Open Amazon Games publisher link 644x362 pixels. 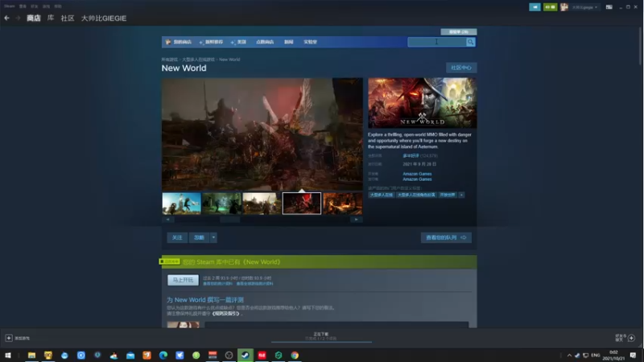[x=417, y=179]
